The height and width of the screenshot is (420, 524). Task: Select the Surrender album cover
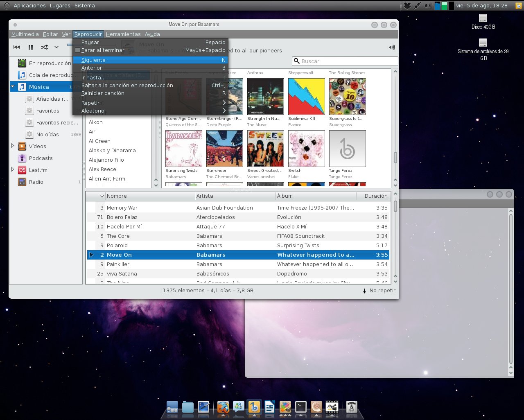(224, 149)
